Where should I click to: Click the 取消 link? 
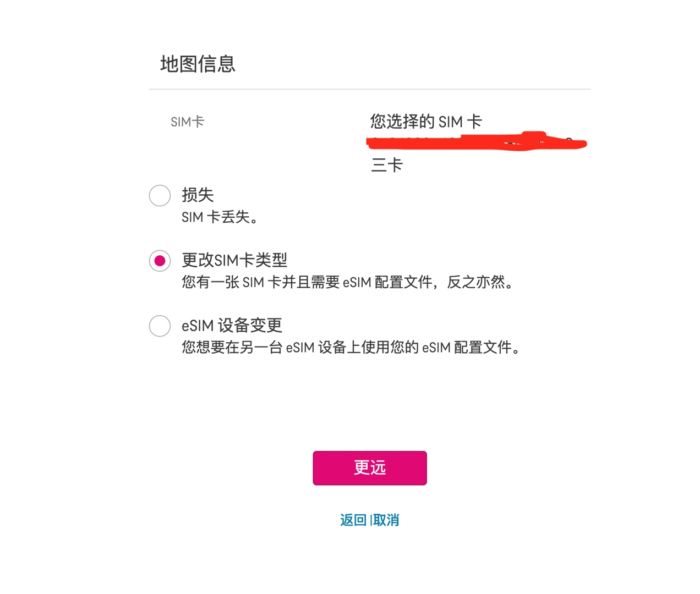[x=386, y=520]
